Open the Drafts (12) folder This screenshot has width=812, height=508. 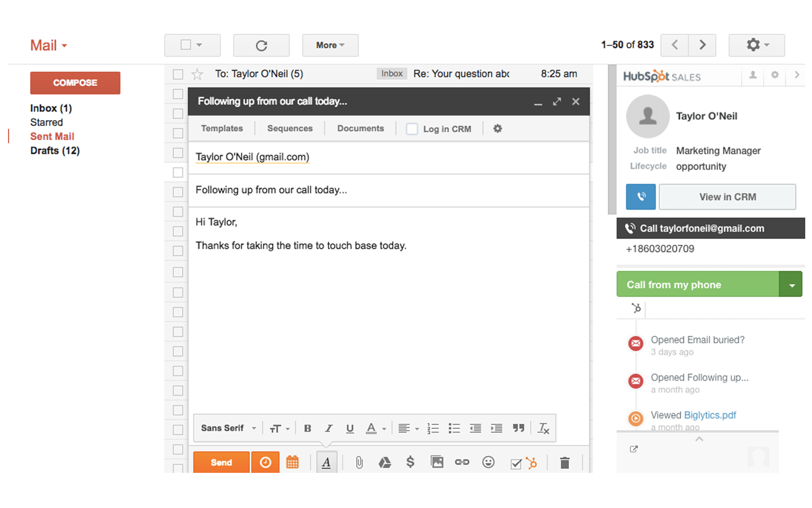(55, 151)
